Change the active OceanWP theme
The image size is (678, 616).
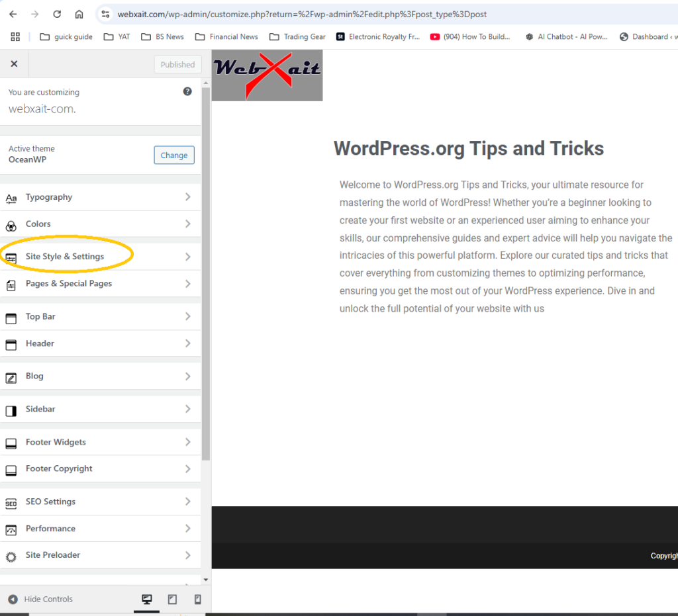click(x=174, y=155)
